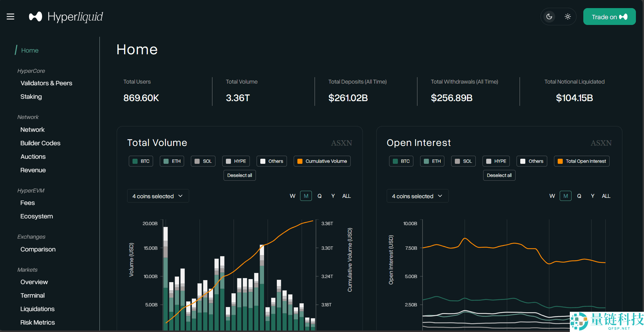This screenshot has width=644, height=332.
Task: Switch to dark mode moon icon
Action: click(x=549, y=17)
